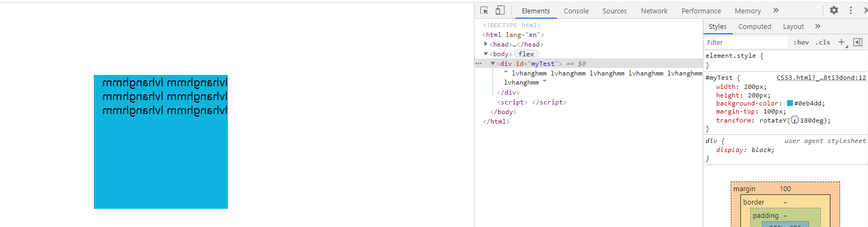The image size is (868, 227).
Task: Select the closing </html> tag
Action: [496, 122]
